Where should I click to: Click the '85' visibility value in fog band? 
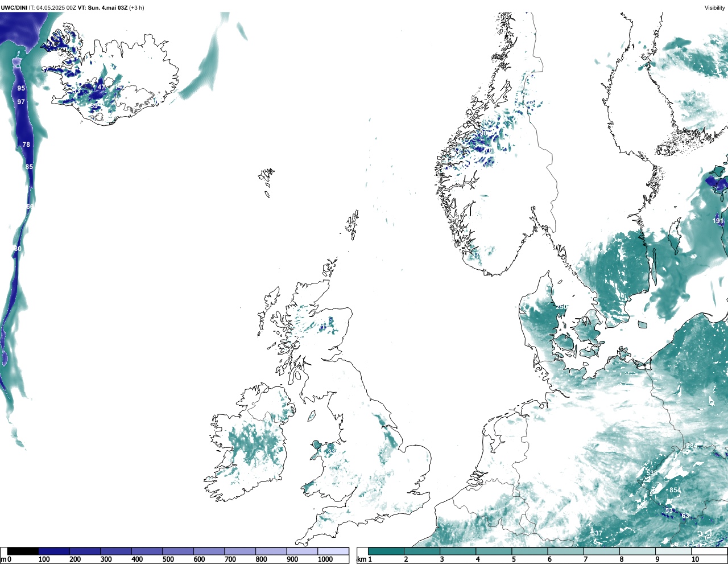click(29, 167)
